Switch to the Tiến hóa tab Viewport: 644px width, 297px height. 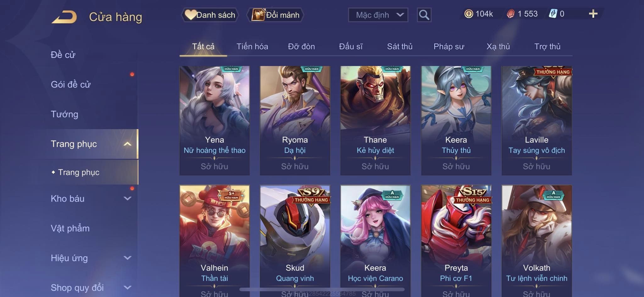[x=252, y=46]
